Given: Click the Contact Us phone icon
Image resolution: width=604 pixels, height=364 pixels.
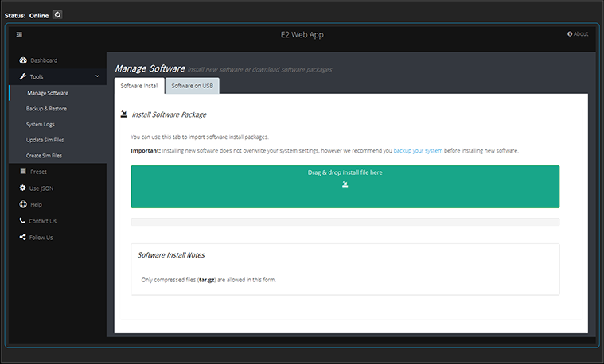Looking at the screenshot, I should tap(22, 220).
